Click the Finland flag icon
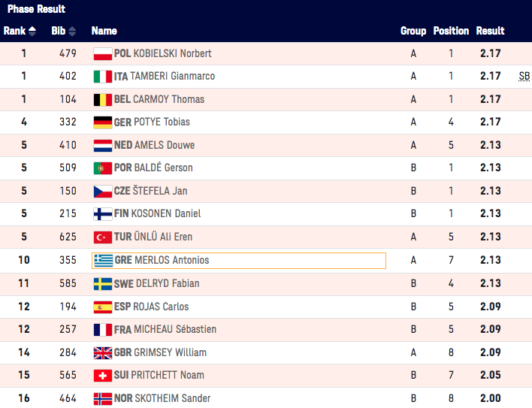This screenshot has height=408, width=532. click(x=102, y=214)
